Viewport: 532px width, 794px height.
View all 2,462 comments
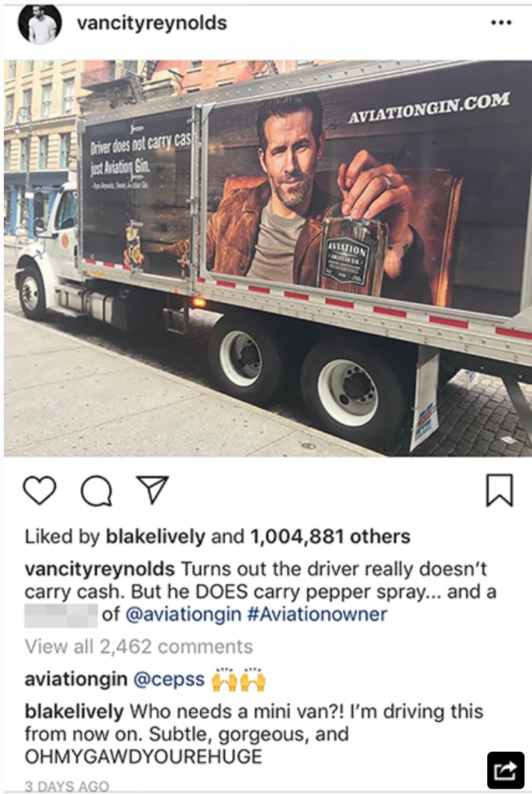coord(139,647)
